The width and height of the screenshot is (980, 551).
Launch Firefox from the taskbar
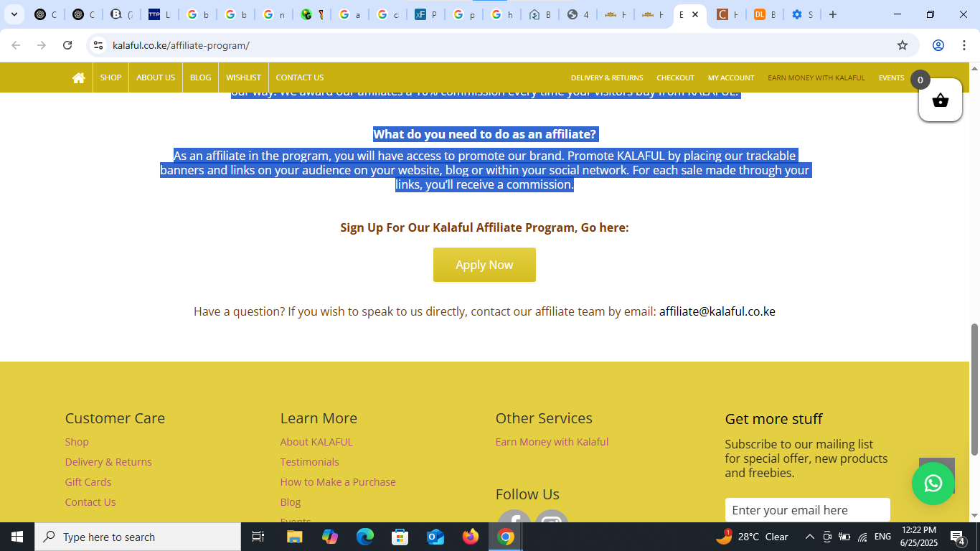(471, 537)
